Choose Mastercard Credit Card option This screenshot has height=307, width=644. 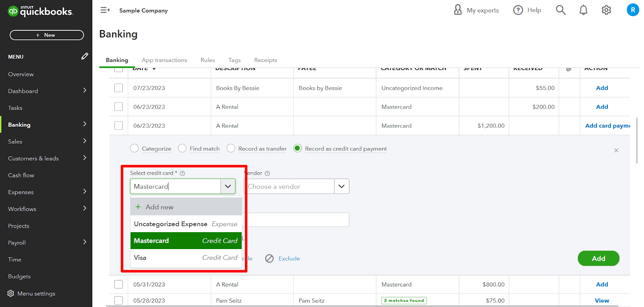[186, 241]
